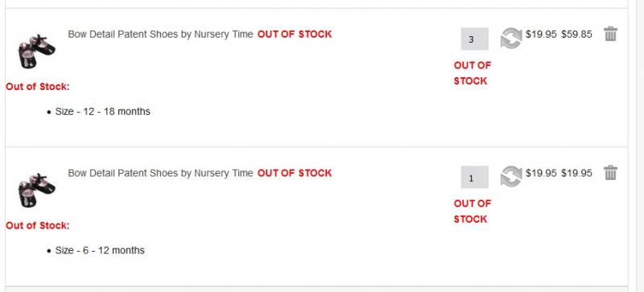Click the first shoes product thumbnail
Image resolution: width=644 pixels, height=292 pixels.
pyautogui.click(x=36, y=51)
